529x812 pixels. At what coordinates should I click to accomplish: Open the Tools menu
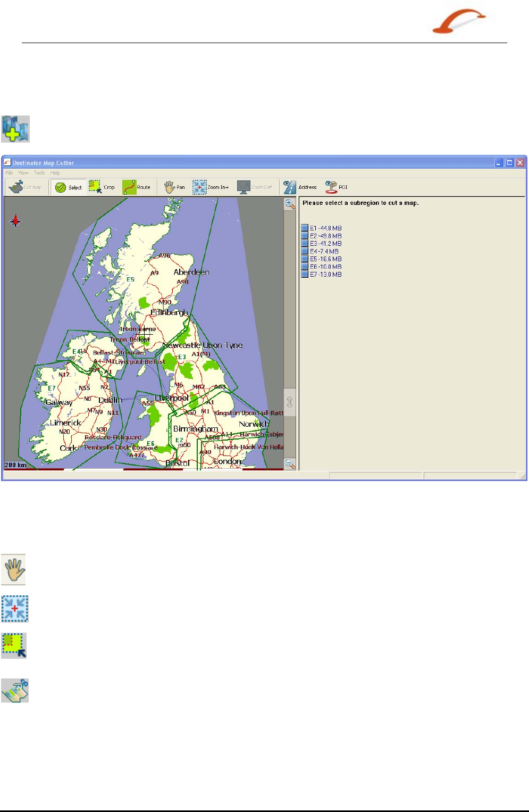39,173
